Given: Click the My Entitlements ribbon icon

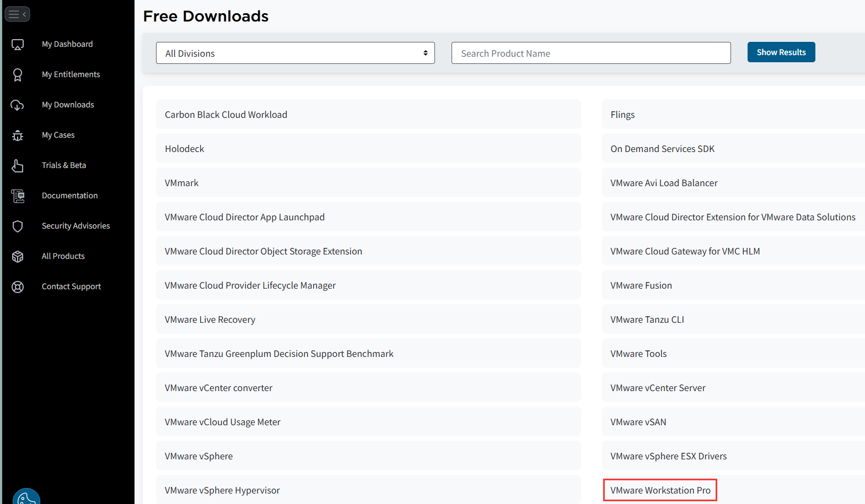Looking at the screenshot, I should [x=18, y=75].
